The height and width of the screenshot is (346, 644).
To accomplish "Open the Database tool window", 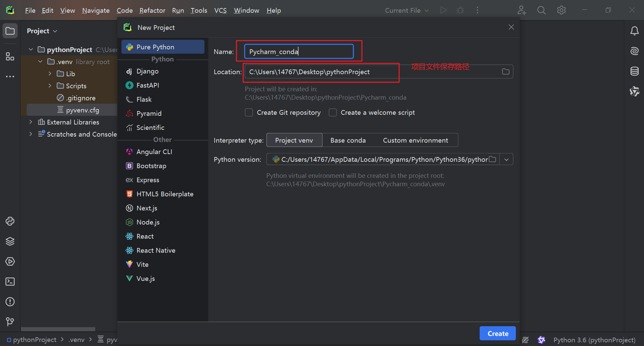I will pyautogui.click(x=634, y=71).
